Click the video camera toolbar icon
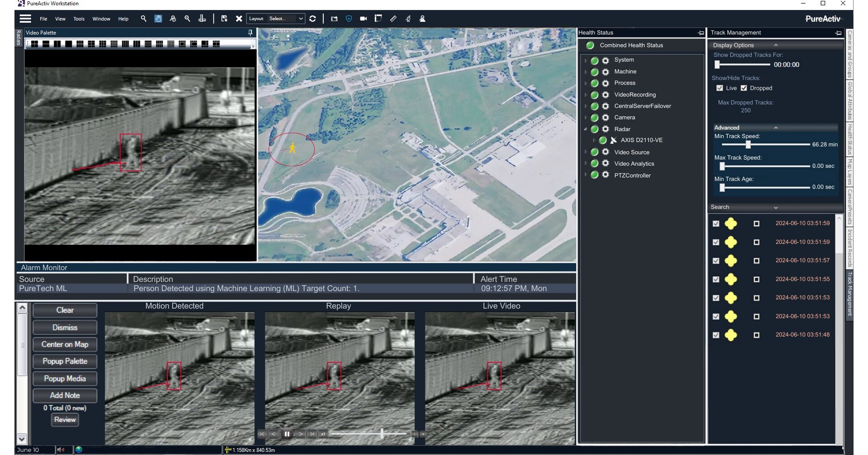 coord(363,19)
